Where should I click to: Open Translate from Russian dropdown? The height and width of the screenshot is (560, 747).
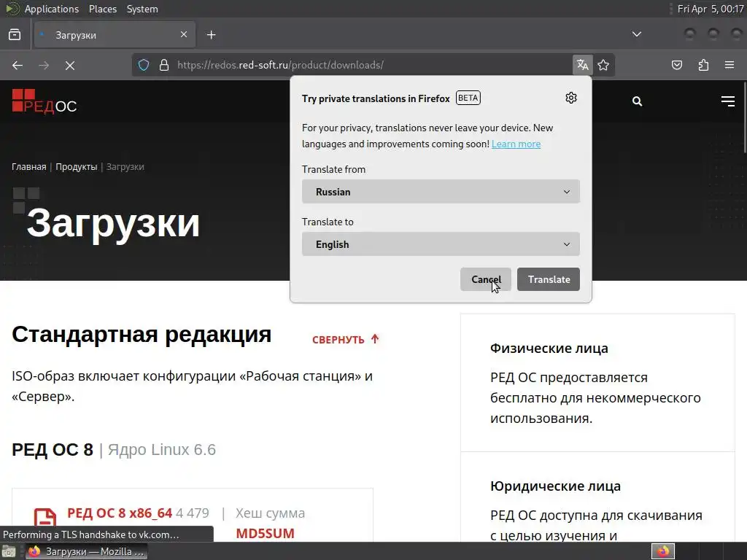coord(441,192)
